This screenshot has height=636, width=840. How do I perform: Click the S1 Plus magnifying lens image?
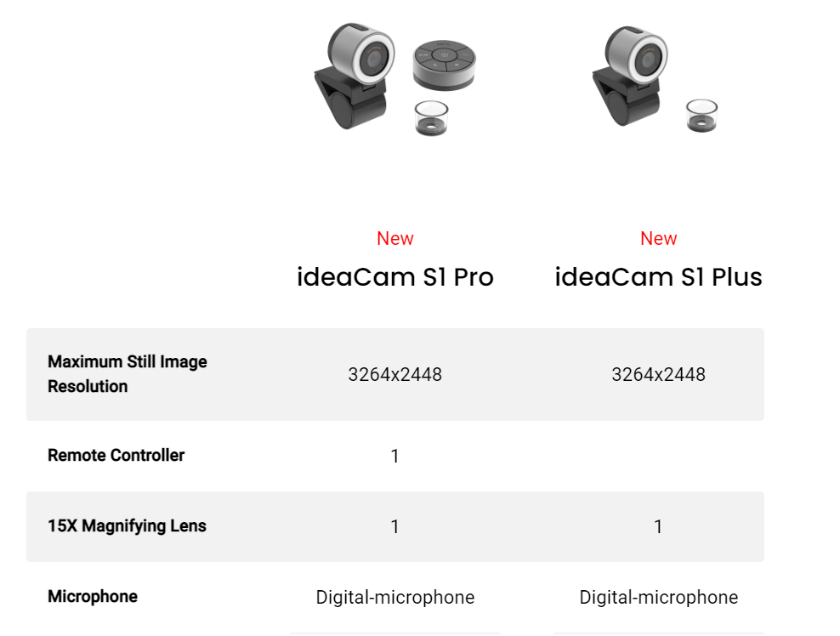point(701,115)
